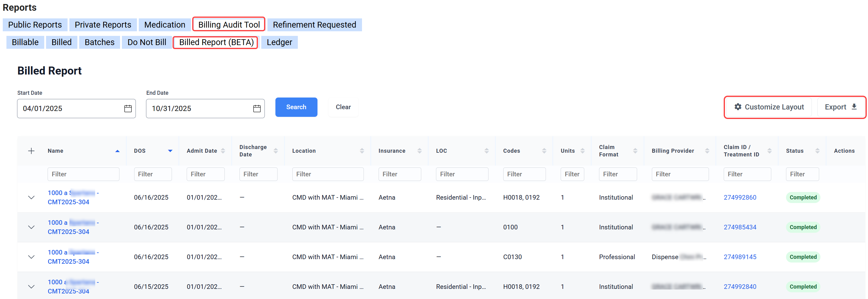Sort the Insurance column using its arrows

point(419,151)
